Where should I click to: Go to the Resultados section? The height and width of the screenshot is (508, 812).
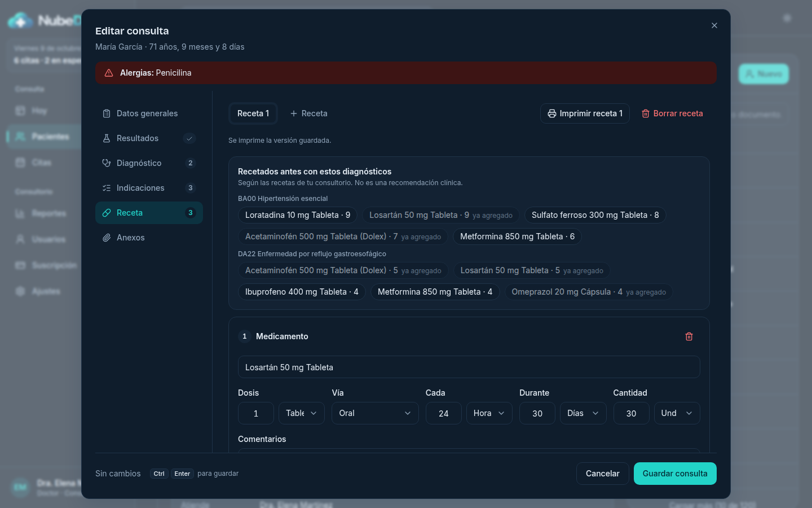pyautogui.click(x=149, y=138)
